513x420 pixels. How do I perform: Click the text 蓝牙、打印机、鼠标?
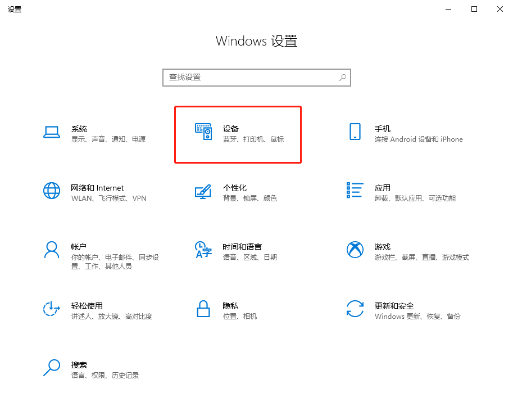coord(253,139)
